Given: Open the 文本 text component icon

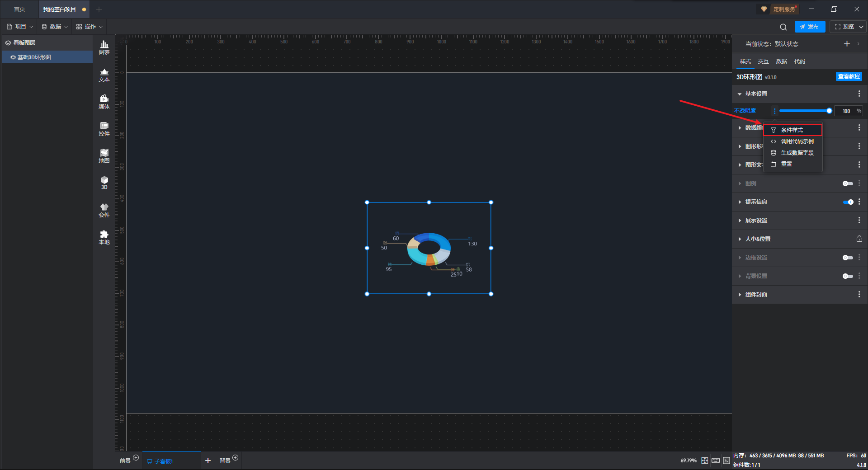Looking at the screenshot, I should pyautogui.click(x=104, y=75).
